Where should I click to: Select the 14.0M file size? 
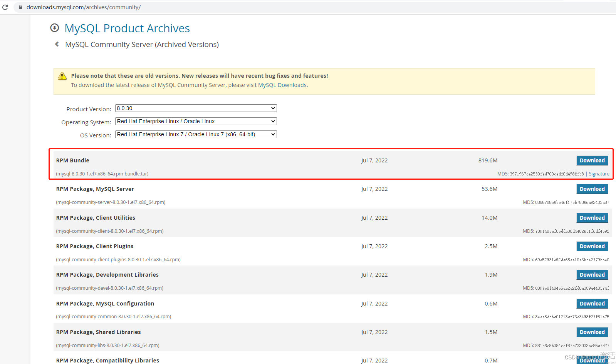point(490,218)
